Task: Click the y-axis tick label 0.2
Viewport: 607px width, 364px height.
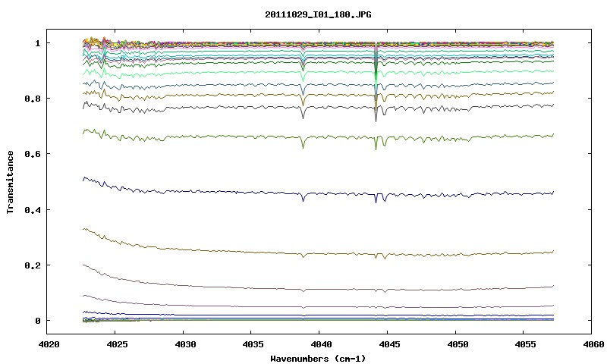Action: 32,265
